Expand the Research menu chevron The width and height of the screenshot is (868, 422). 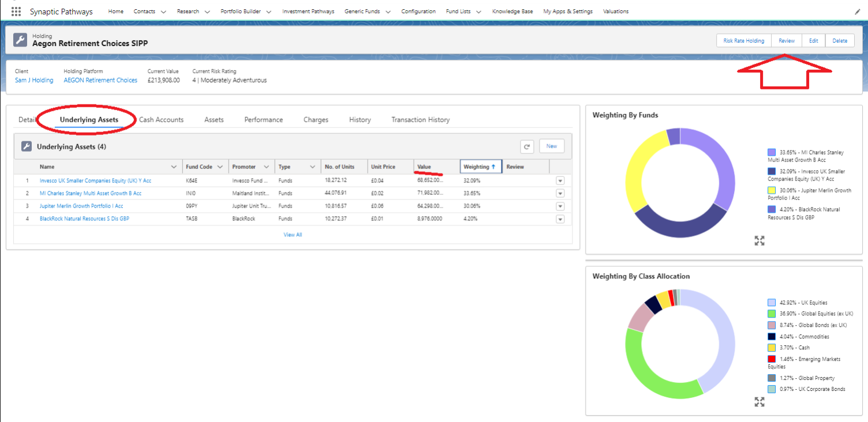click(x=207, y=12)
